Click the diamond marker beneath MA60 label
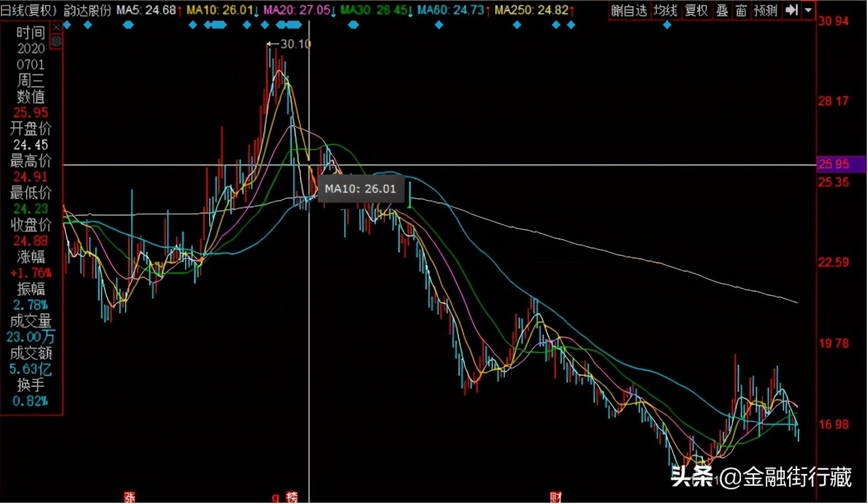The height and width of the screenshot is (504, 868). click(x=438, y=25)
